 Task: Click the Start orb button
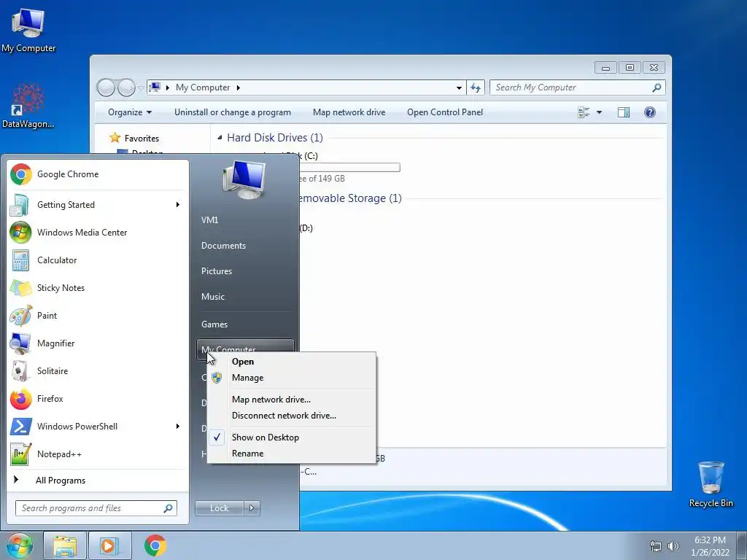tap(19, 545)
